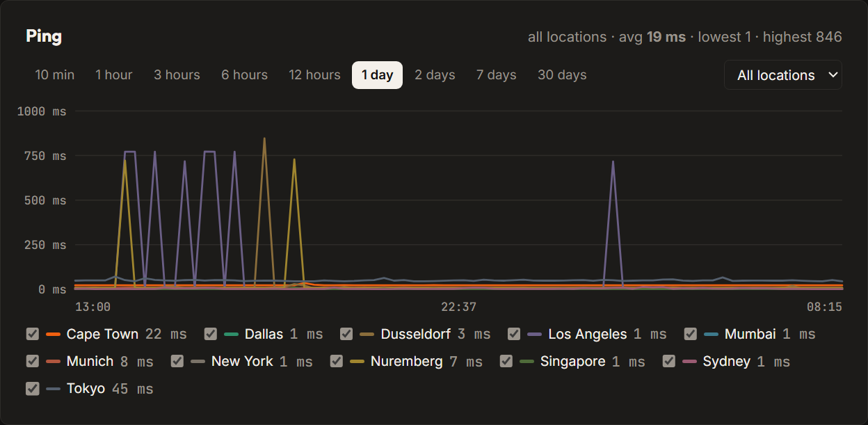Image resolution: width=868 pixels, height=425 pixels.
Task: Disable the Singapore checkbox
Action: [x=506, y=361]
